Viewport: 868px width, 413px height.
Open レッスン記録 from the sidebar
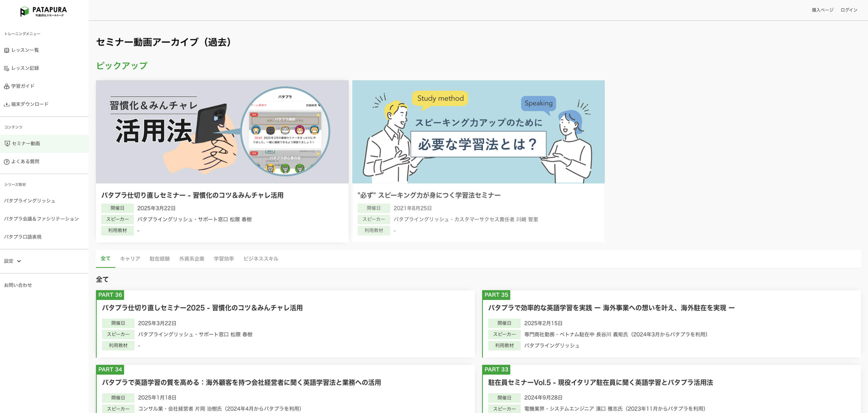(25, 68)
